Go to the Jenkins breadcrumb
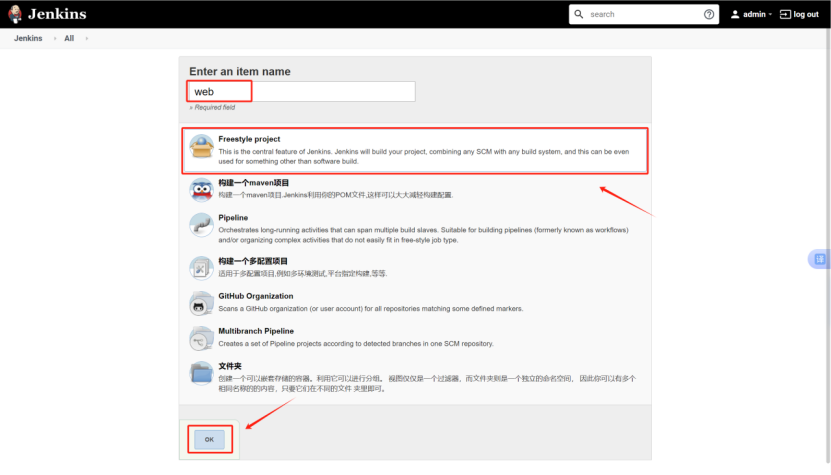The width and height of the screenshot is (831, 475). coord(28,38)
